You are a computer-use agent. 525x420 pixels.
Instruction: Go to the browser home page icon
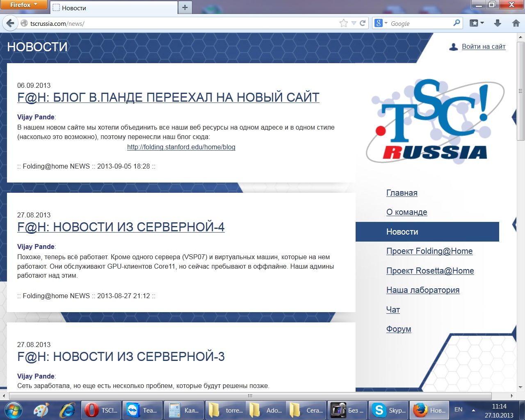click(x=516, y=23)
